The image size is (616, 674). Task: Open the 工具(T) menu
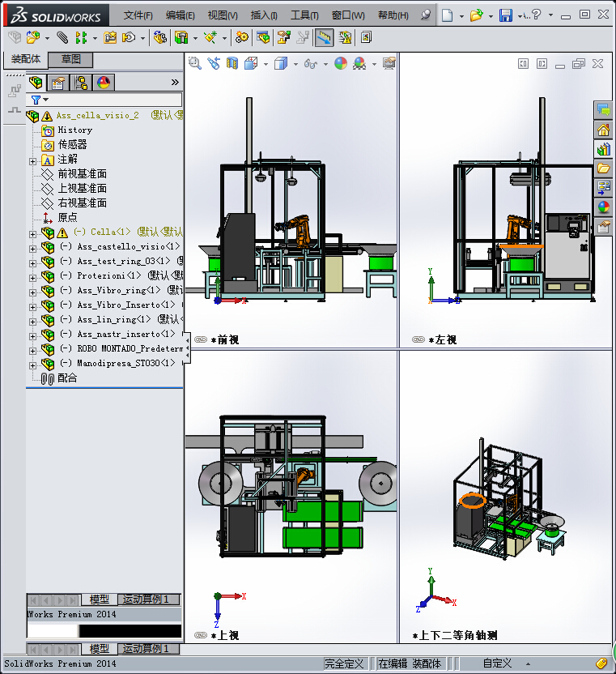pyautogui.click(x=304, y=15)
